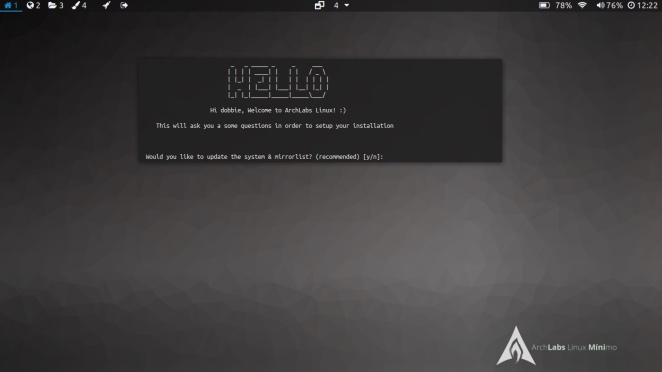Image resolution: width=662 pixels, height=372 pixels.
Task: Click the y/n prompt line in terminal
Action: point(264,157)
